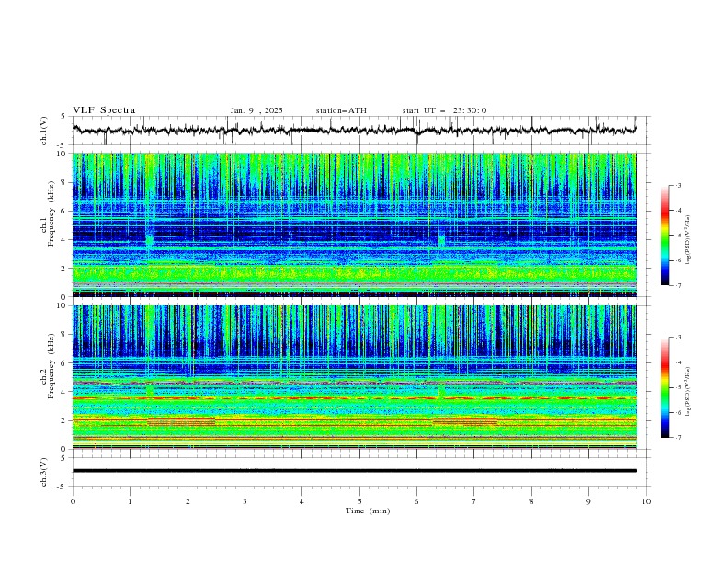Select the ch.1 color bar log(PSD) label
Image resolution: width=728 pixels, height=563 pixels.
tap(688, 240)
